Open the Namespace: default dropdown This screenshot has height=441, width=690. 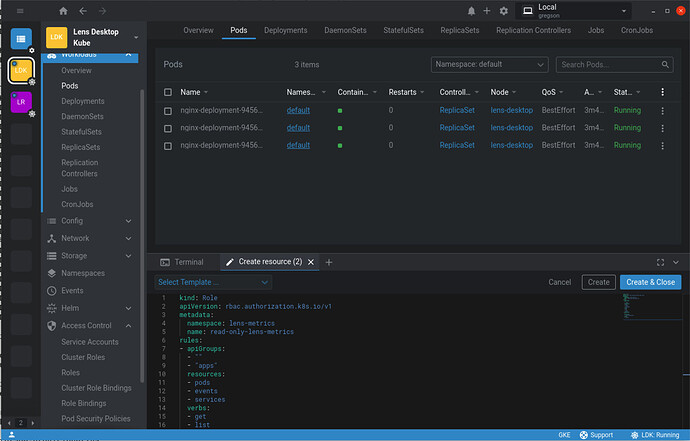[489, 65]
